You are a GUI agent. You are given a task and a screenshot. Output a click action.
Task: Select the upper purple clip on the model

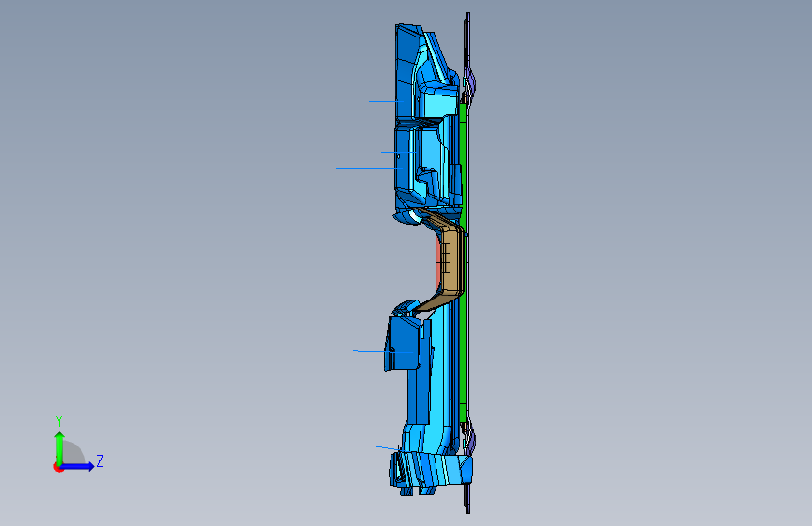[x=470, y=81]
